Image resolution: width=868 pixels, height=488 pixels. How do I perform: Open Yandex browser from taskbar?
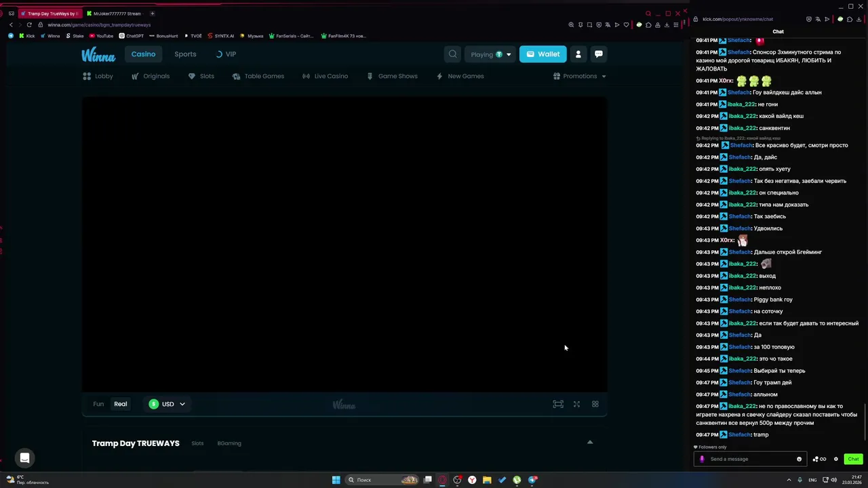point(472,480)
